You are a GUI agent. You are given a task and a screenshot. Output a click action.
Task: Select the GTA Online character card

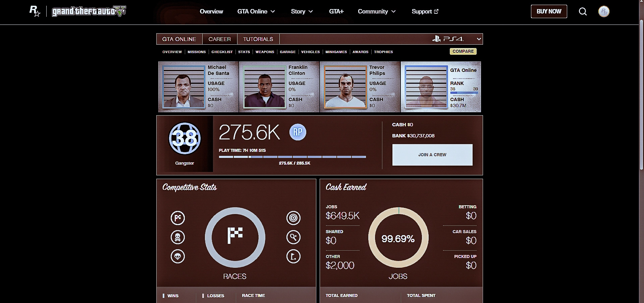[x=441, y=87]
